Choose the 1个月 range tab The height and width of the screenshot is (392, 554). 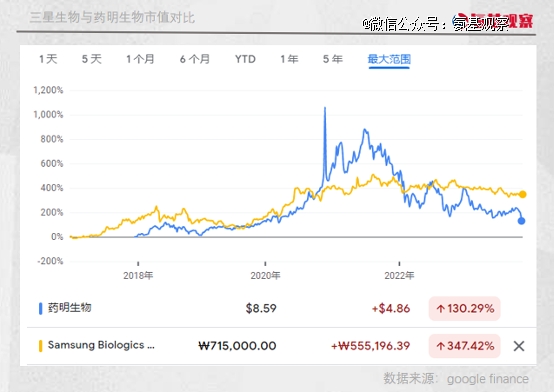[140, 59]
